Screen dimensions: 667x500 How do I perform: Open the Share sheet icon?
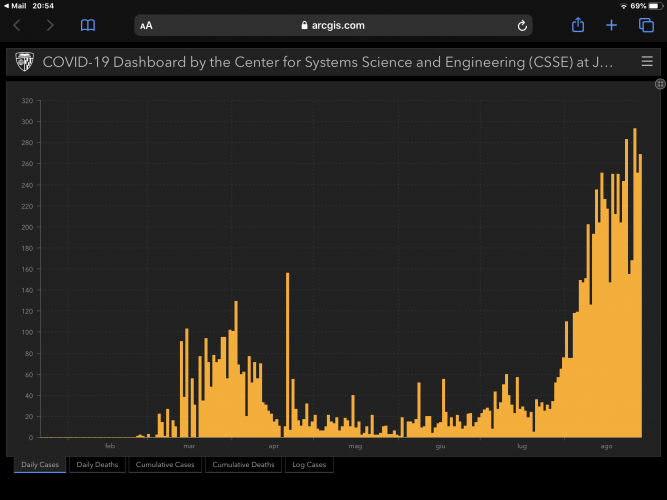pyautogui.click(x=578, y=25)
